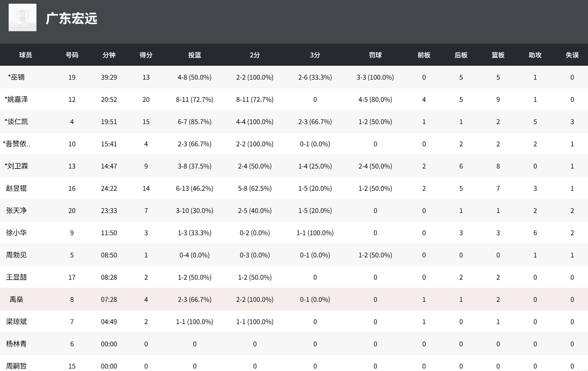
Task: Select player name 禹燊
Action: click(16, 299)
